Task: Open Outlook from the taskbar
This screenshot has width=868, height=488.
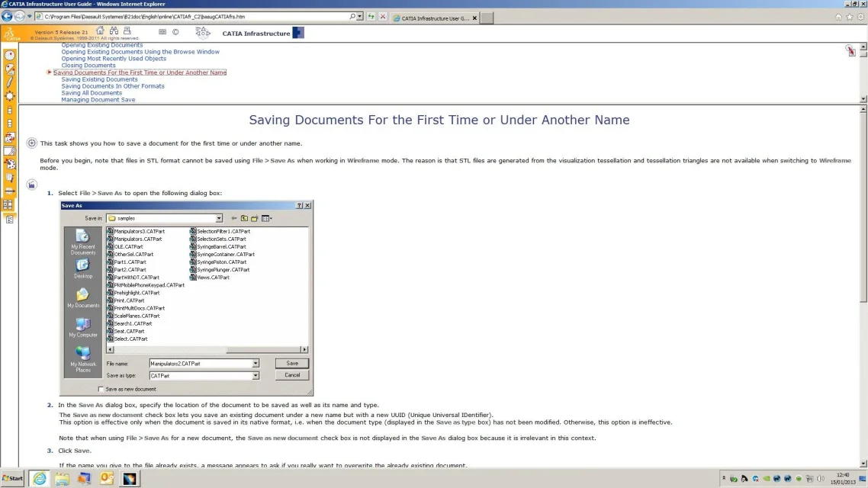Action: (x=107, y=479)
